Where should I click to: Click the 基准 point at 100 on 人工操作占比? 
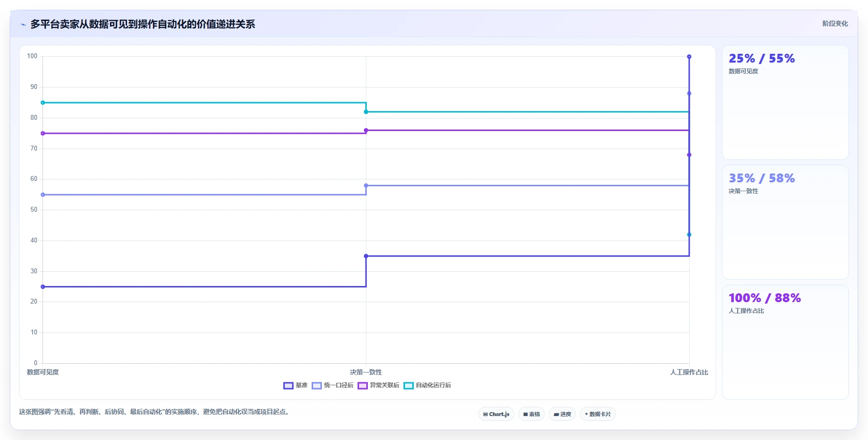coord(689,57)
